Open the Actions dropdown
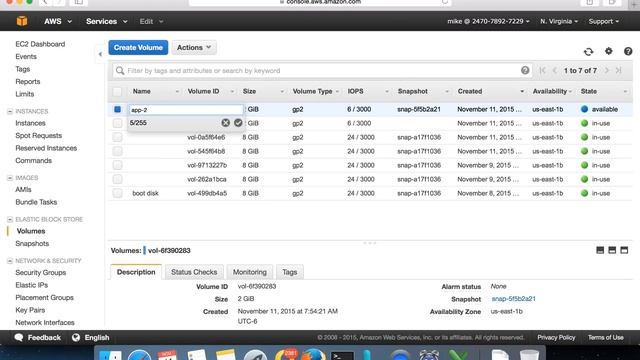The image size is (640, 360). (x=194, y=47)
